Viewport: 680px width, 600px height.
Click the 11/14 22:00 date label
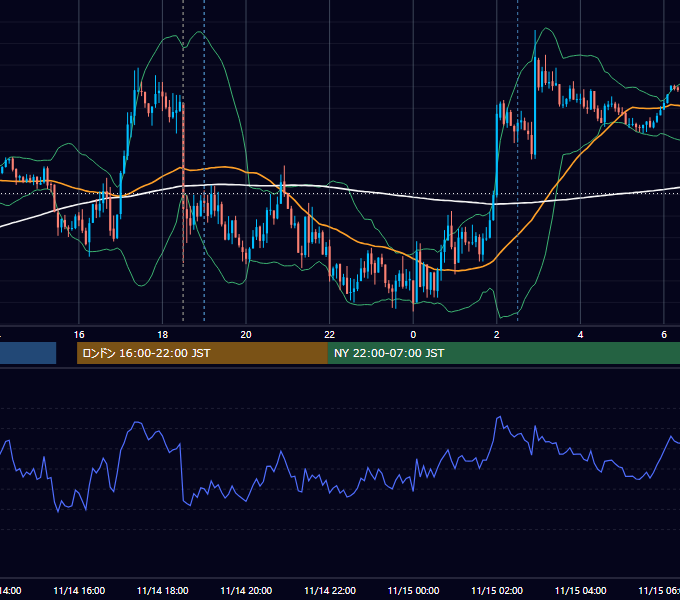330,591
